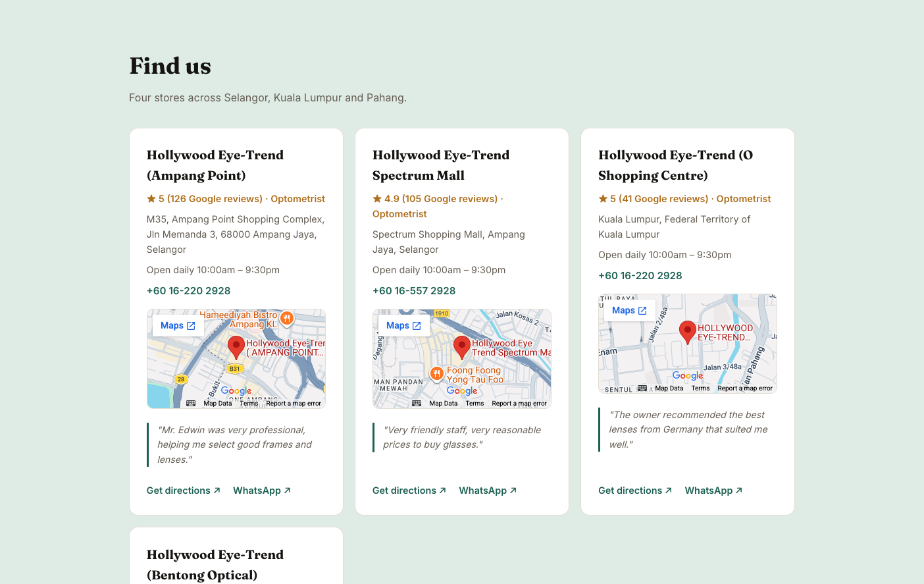Click Terms link on O Shopping Centre map

pyautogui.click(x=700, y=388)
